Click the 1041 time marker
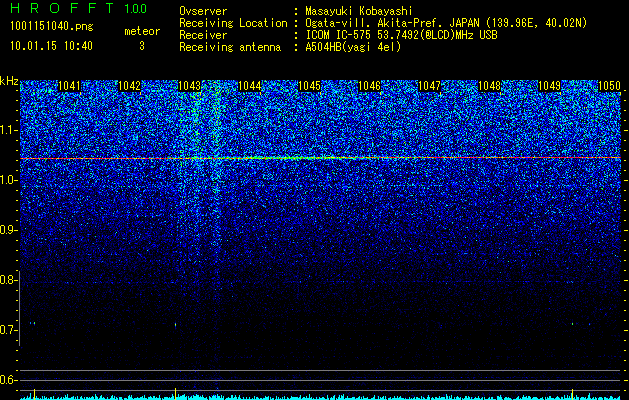This screenshot has width=629, height=400. pyautogui.click(x=69, y=86)
